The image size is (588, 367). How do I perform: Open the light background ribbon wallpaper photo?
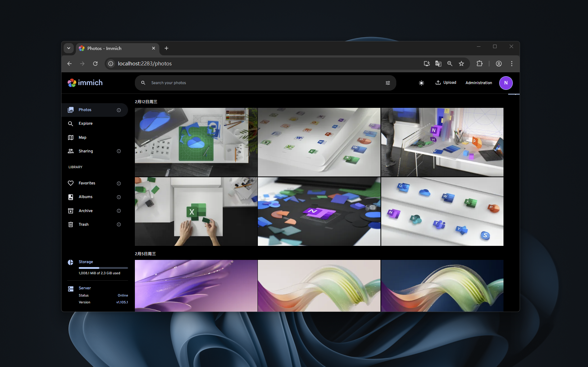[319, 286]
